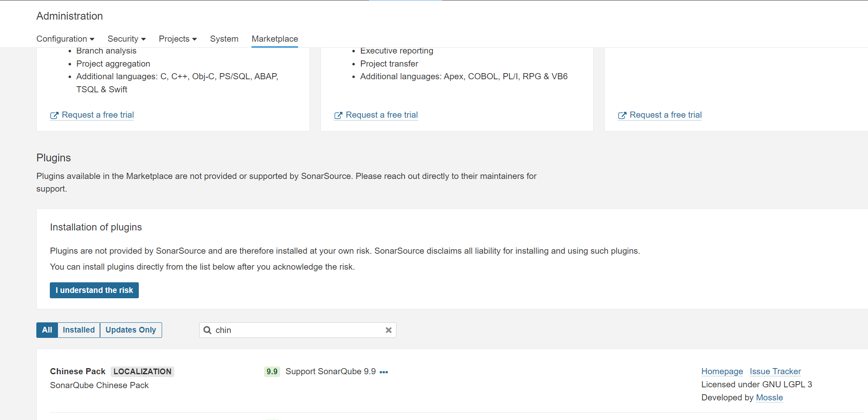Click the Project transfer list item
Screen dimensions: 868x420
tap(389, 64)
